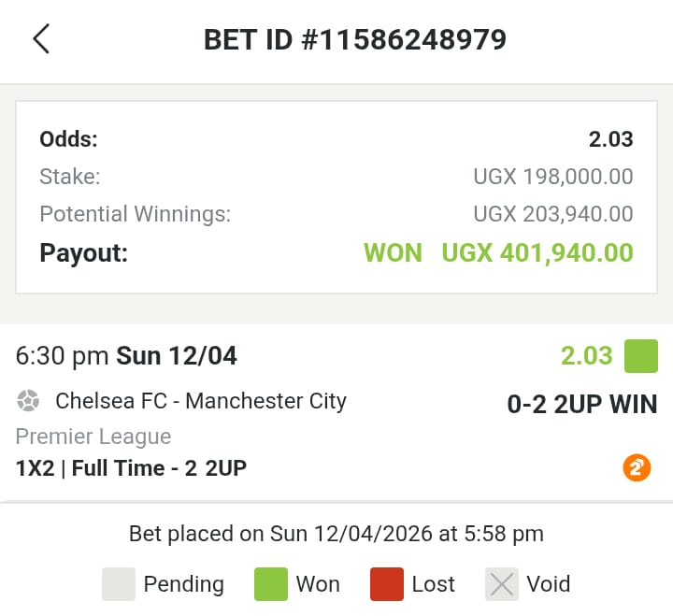Image resolution: width=673 pixels, height=616 pixels.
Task: Click the WON payout amount UGX 401,940.00
Action: (537, 253)
